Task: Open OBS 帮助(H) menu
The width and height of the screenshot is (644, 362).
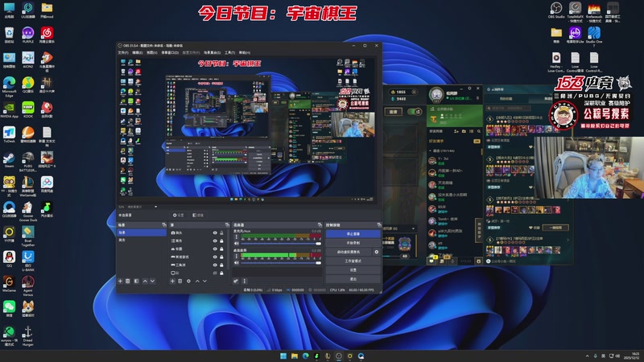Action: [245, 52]
